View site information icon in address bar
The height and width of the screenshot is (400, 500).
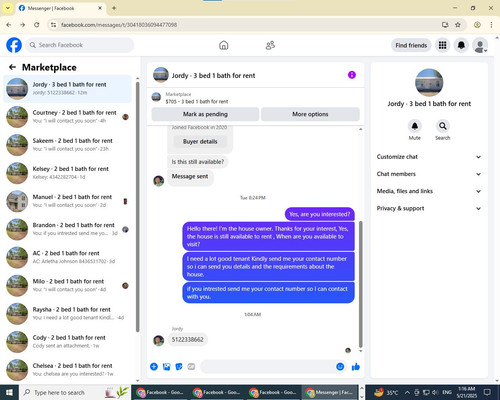coord(53,25)
